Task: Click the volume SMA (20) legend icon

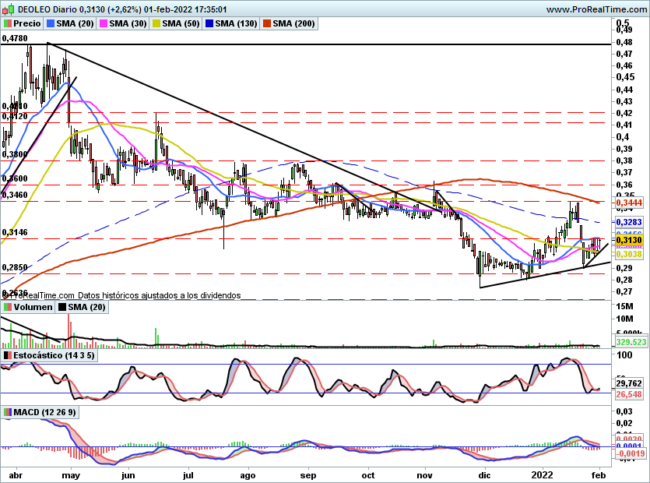Action: pos(63,309)
